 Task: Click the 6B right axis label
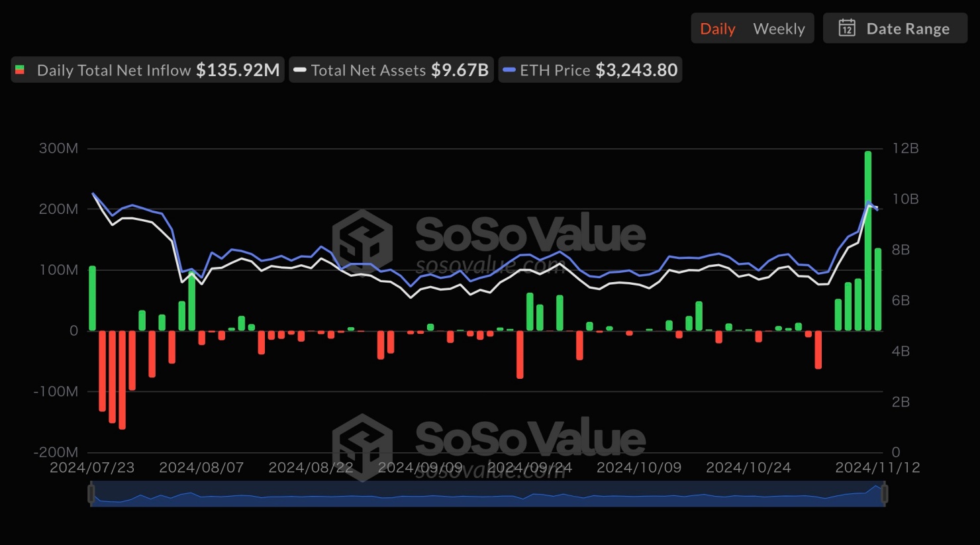[x=901, y=301]
